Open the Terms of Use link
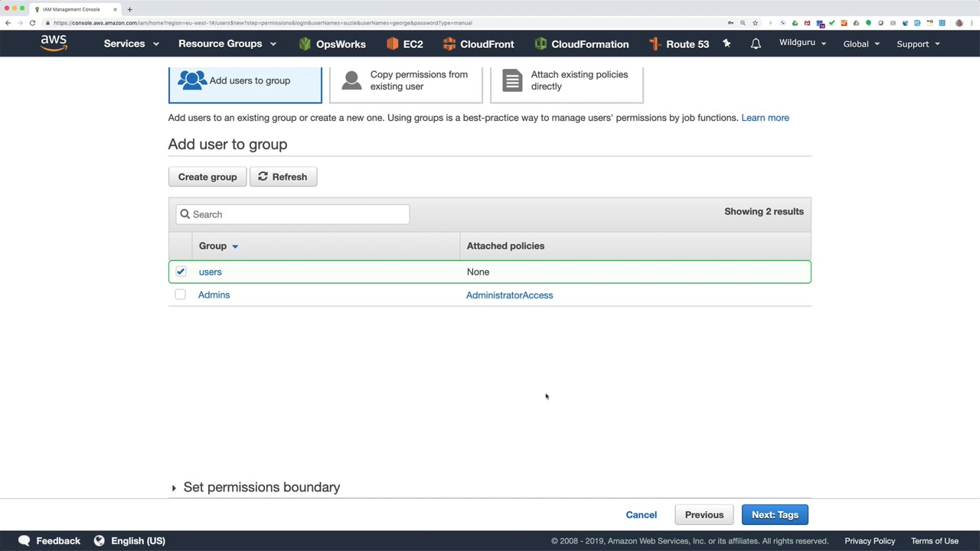980x551 pixels. point(935,541)
